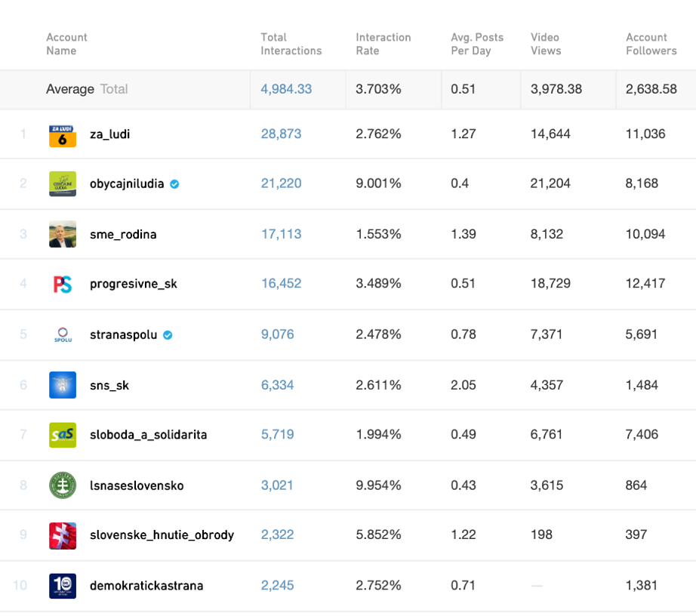Click verified badge next to stranaspolu

tap(168, 335)
